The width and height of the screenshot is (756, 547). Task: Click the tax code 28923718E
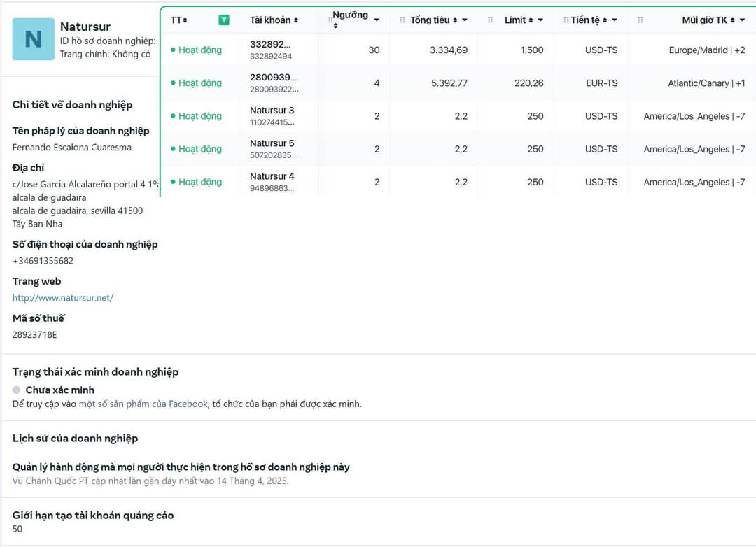pos(34,334)
